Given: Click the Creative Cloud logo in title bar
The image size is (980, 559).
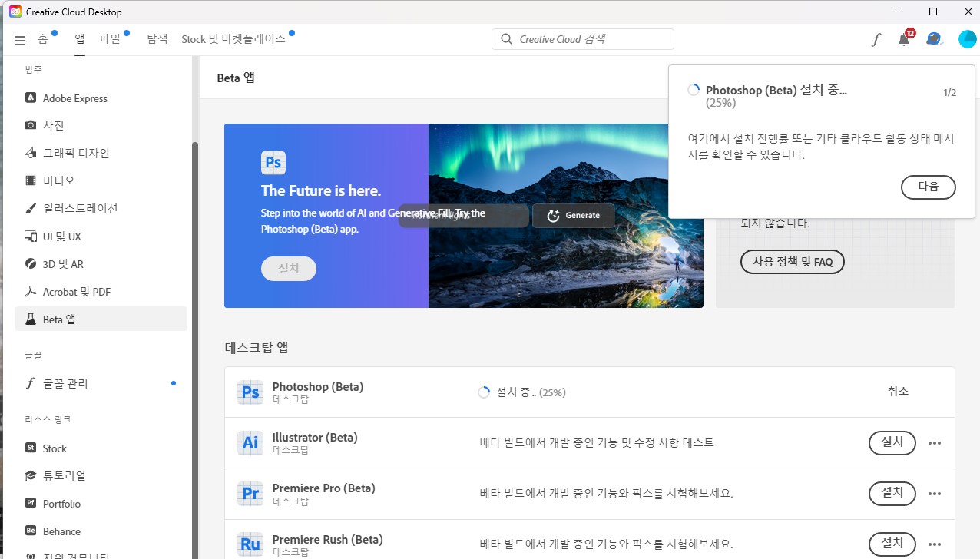Looking at the screenshot, I should (15, 12).
